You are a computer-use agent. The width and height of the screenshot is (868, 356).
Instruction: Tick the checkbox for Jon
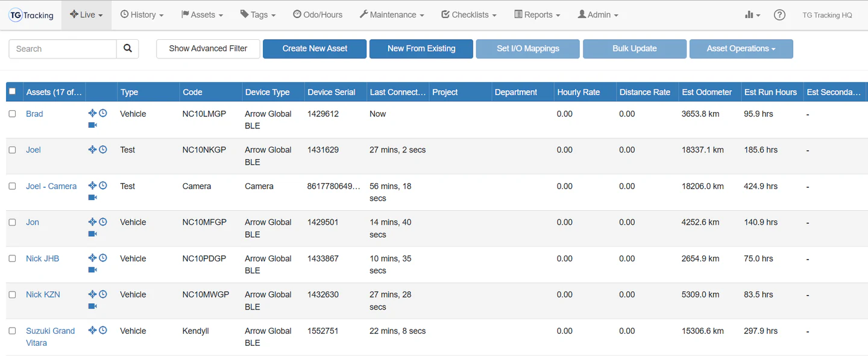tap(12, 222)
